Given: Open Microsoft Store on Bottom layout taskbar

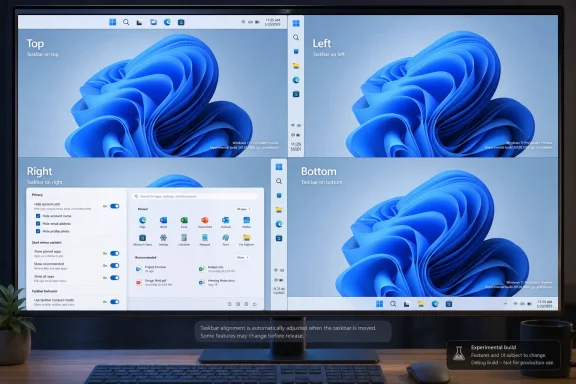Looking at the screenshot, I should click(x=449, y=304).
